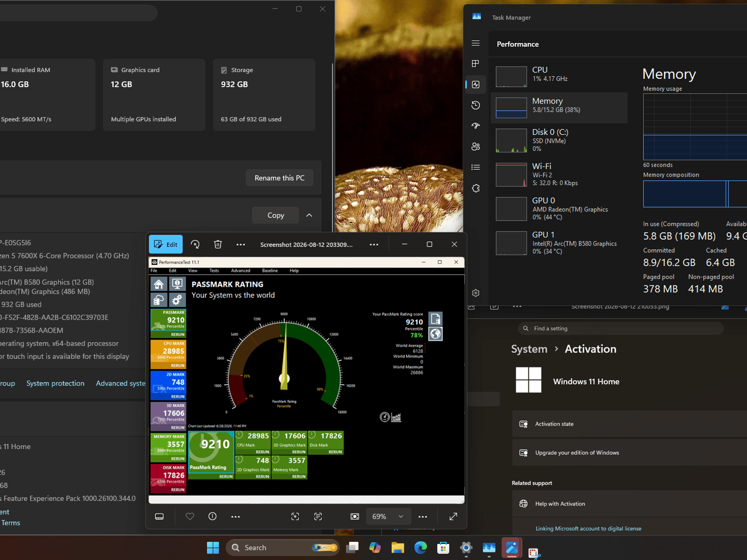Select Wi-Fi performance item
This screenshot has width=747, height=560.
pyautogui.click(x=560, y=175)
